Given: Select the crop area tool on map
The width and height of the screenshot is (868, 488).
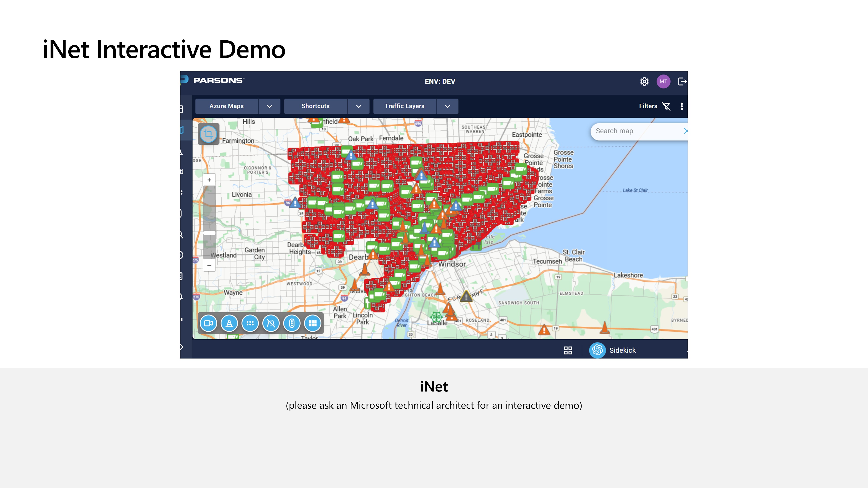Looking at the screenshot, I should (209, 134).
